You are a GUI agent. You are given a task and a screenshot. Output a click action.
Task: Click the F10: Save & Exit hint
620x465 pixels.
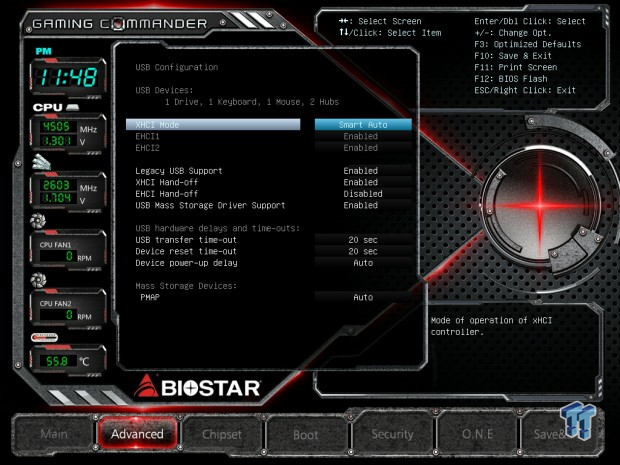(x=513, y=56)
